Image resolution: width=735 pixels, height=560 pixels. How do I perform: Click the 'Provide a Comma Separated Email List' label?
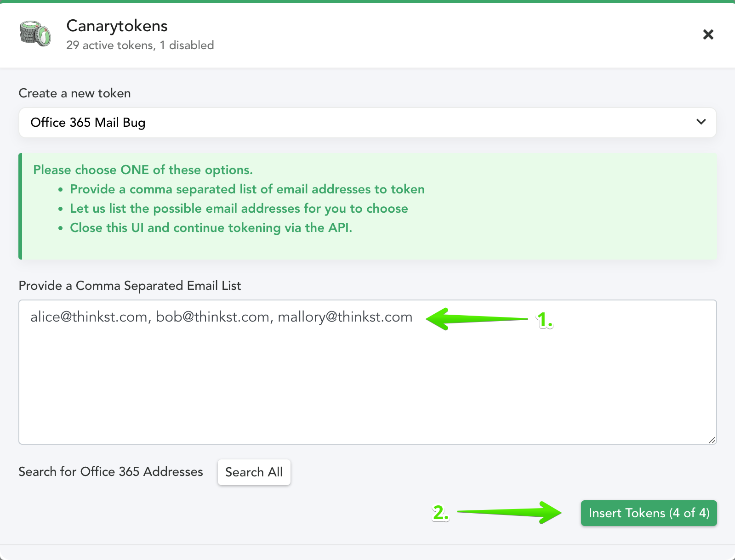tap(130, 286)
